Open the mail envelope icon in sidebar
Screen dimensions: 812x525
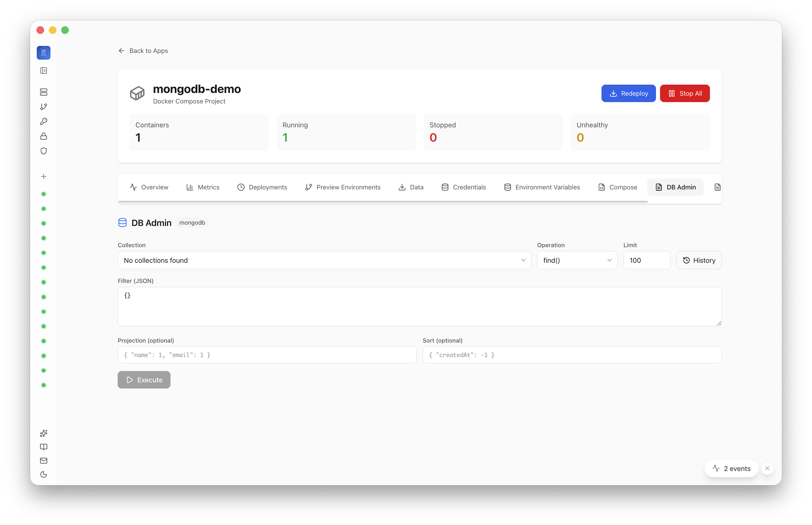(44, 461)
